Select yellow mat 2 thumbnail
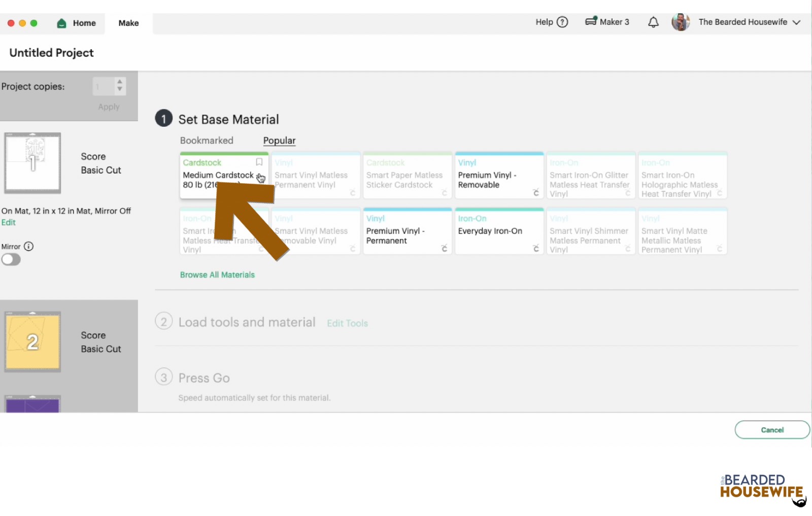 coord(32,342)
